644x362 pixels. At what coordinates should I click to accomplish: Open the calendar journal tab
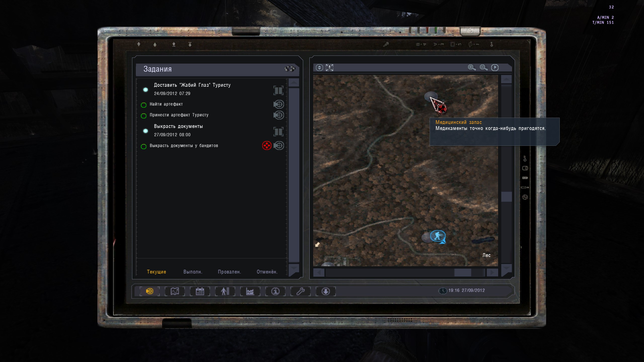(200, 291)
